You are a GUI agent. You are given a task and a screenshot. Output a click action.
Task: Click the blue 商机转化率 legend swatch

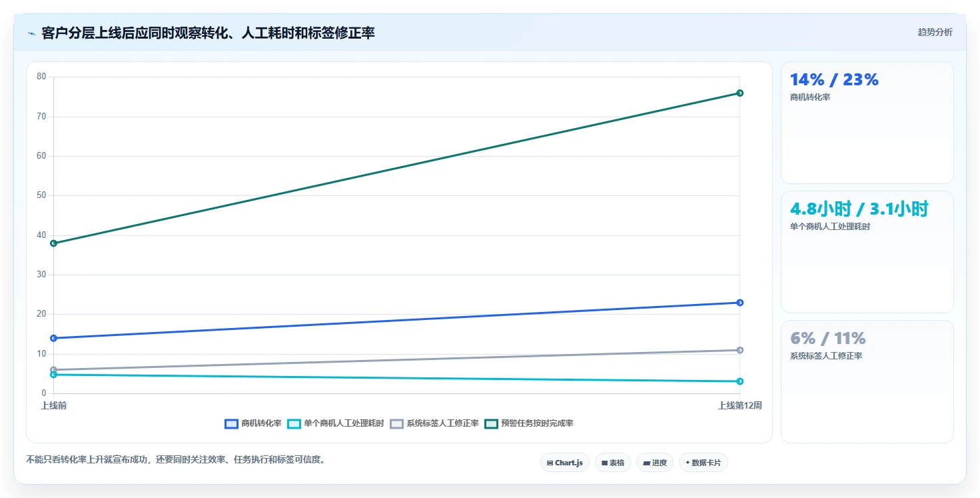coord(231,423)
